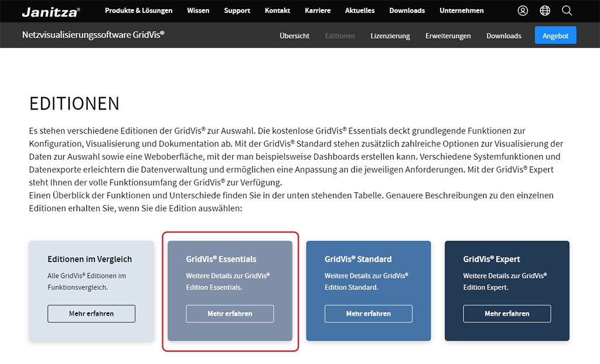This screenshot has width=600, height=364.
Task: Open the Unternehmen menu
Action: coord(462,11)
